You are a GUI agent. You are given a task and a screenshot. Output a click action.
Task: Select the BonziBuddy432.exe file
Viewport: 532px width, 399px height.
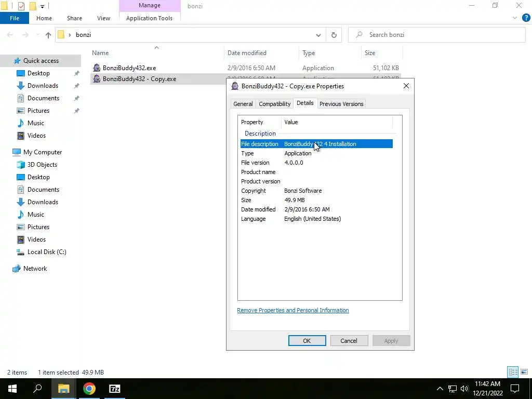[129, 68]
